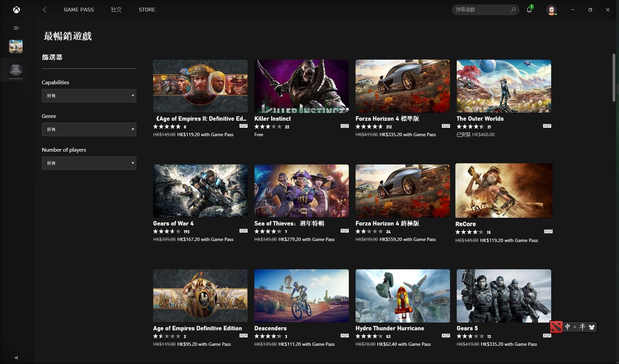This screenshot has width=619, height=364.
Task: Open the notifications bell
Action: click(529, 9)
